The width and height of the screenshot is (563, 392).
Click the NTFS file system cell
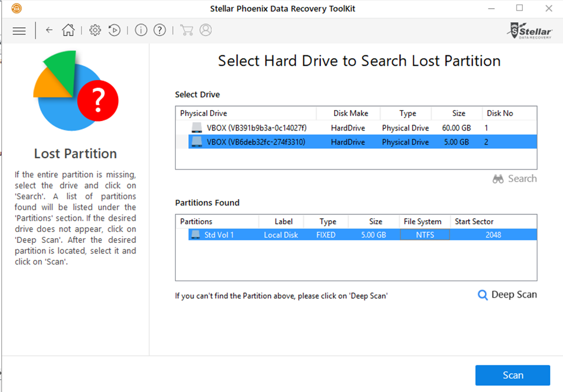click(x=425, y=235)
